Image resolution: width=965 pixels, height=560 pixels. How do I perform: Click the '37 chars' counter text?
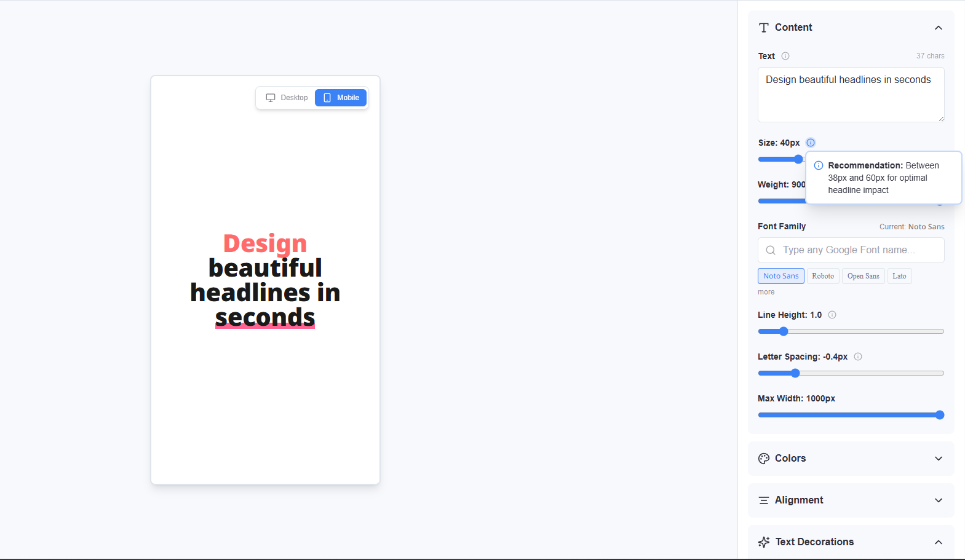click(930, 56)
